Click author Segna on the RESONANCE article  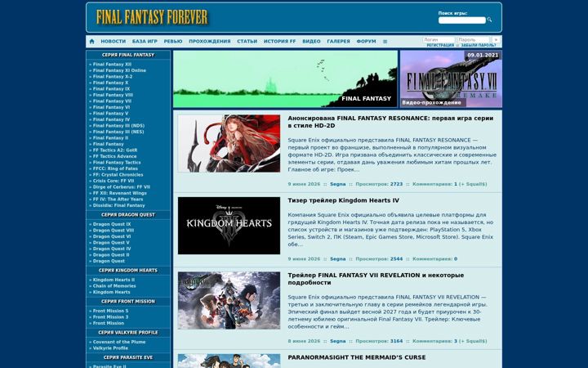click(337, 184)
